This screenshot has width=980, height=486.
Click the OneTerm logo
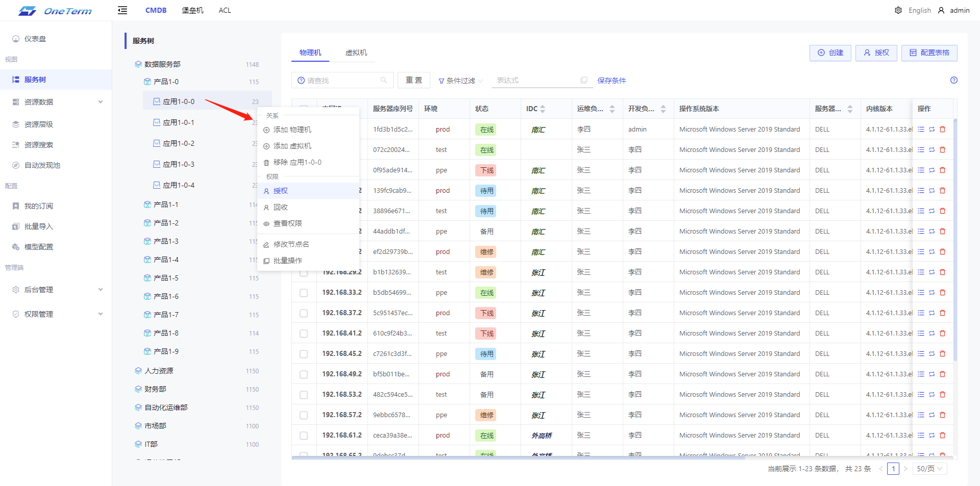pyautogui.click(x=55, y=11)
